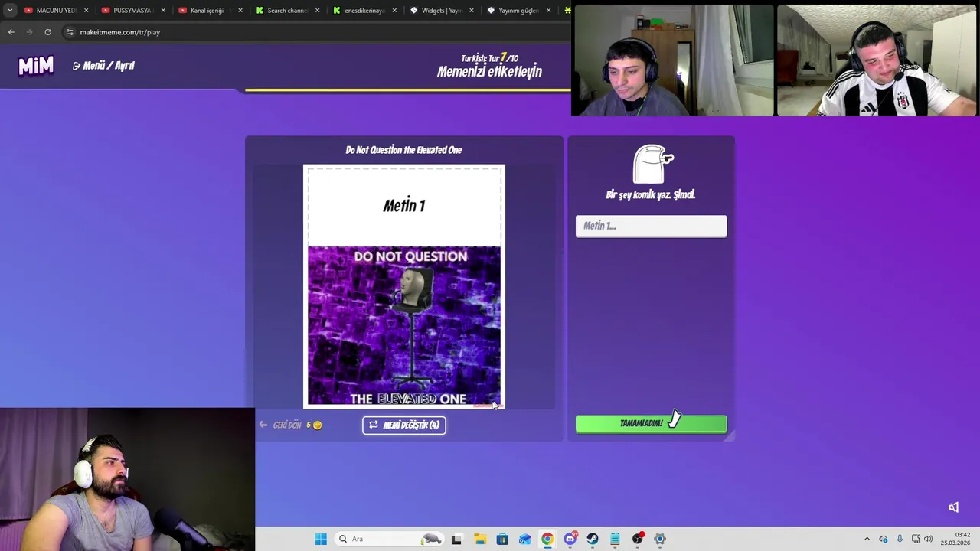
Task: Open OBS Studio from taskbar
Action: point(637,539)
